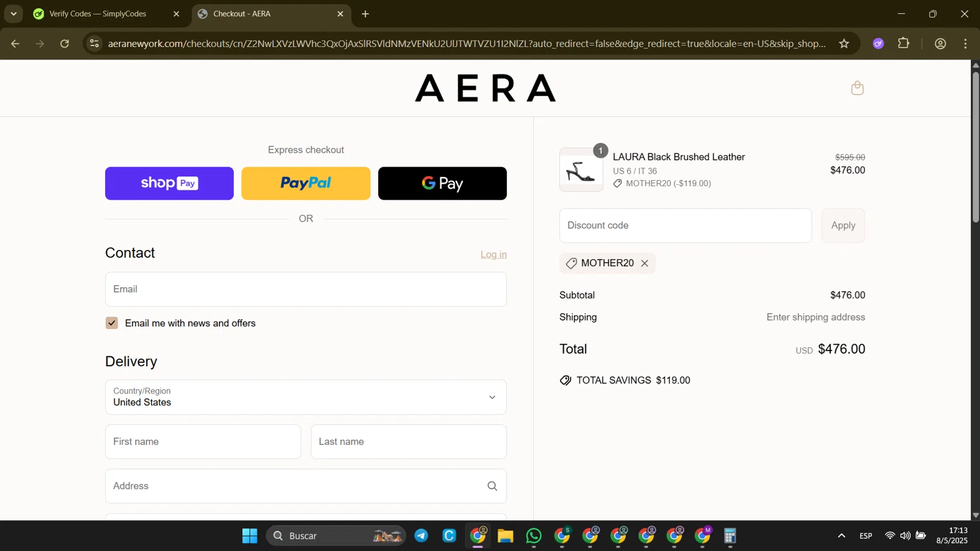Open the Chrome profile avatar icon
The width and height of the screenshot is (980, 551).
(x=940, y=44)
